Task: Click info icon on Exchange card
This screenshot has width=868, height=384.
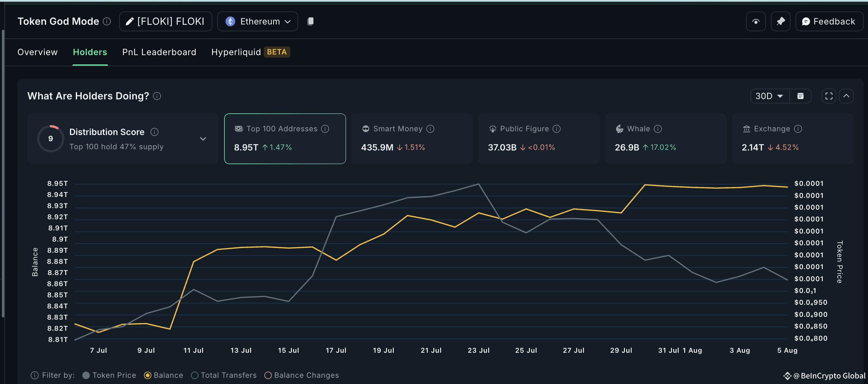Action: [x=798, y=129]
